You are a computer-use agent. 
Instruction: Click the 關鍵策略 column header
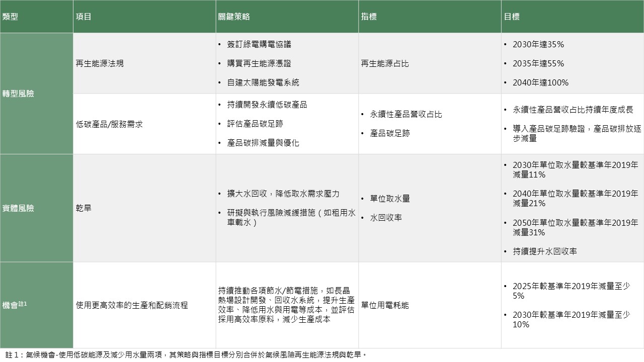point(234,17)
